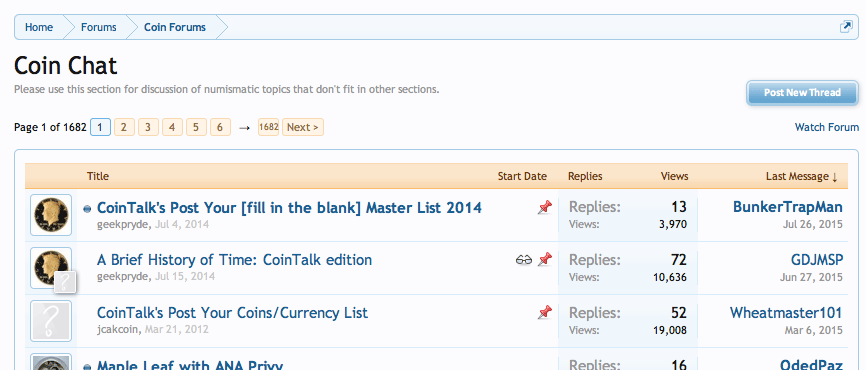
Task: Open Wheatmaster101 last poster profile
Action: pos(786,313)
